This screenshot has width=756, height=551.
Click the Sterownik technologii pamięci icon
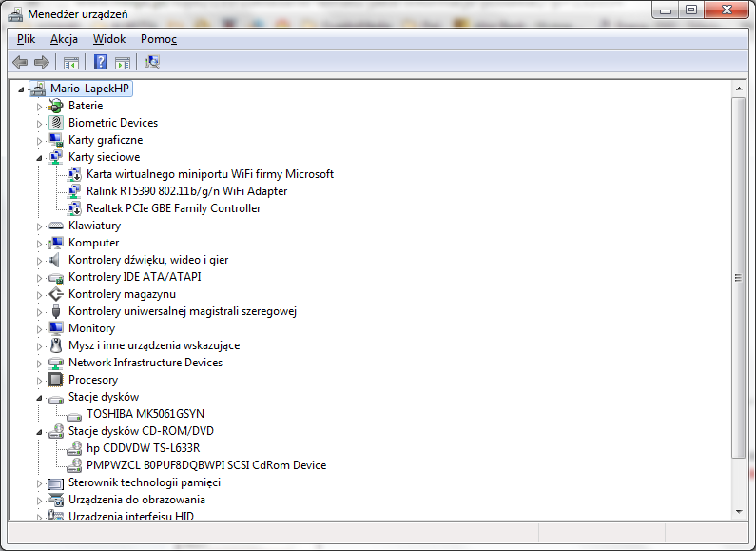point(56,483)
